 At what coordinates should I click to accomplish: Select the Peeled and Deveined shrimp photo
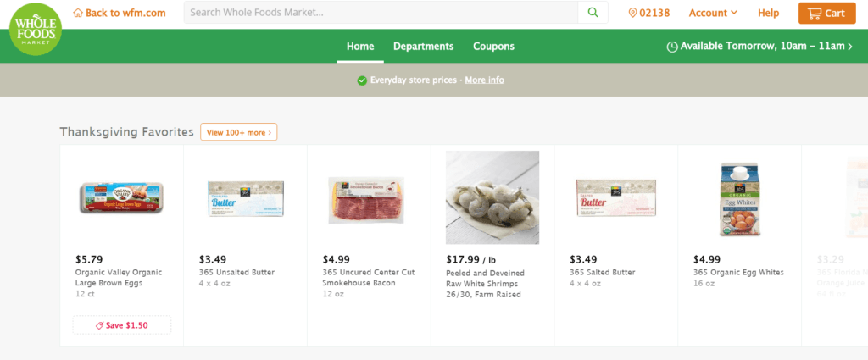492,197
